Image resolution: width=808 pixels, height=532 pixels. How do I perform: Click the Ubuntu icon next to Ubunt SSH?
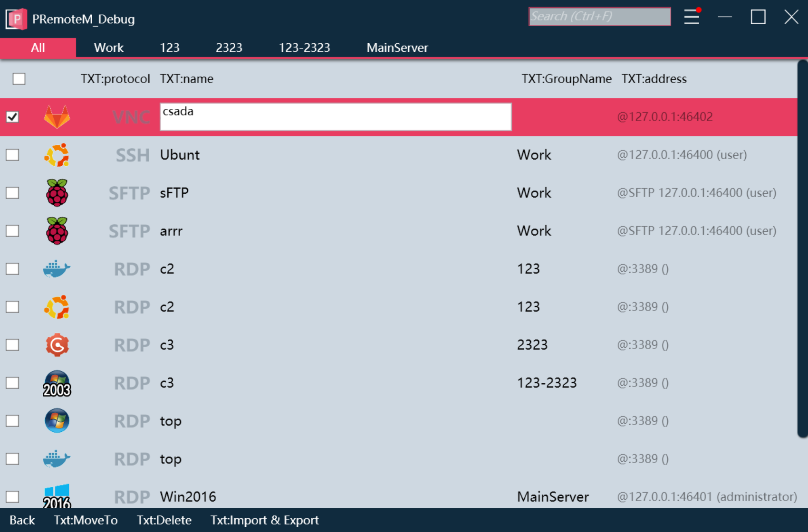[57, 154]
